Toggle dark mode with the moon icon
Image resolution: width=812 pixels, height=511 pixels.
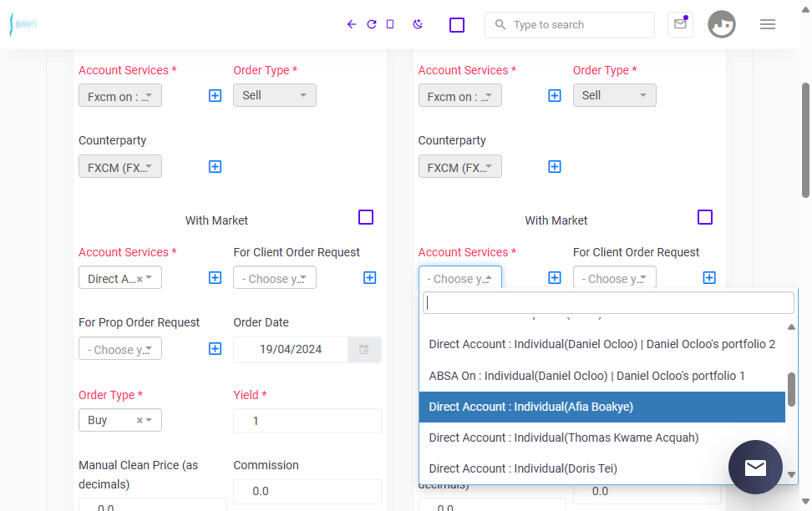[418, 24]
